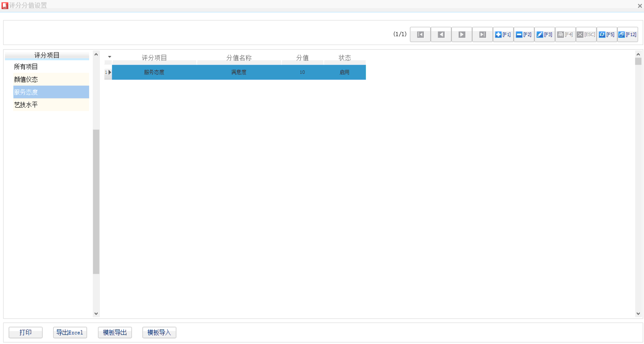This screenshot has height=344, width=644.
Task: Open the grid column selector dropdown arrow
Action: (109, 57)
